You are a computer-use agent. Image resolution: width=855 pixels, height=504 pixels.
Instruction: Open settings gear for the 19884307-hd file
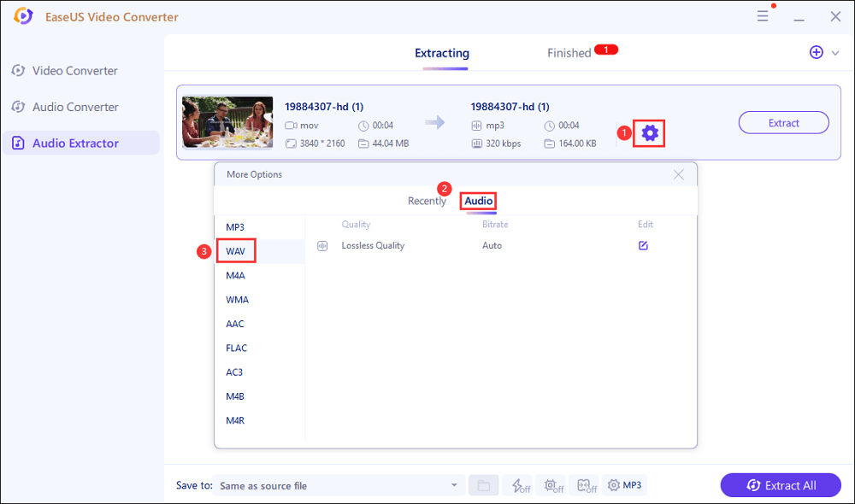pos(650,133)
